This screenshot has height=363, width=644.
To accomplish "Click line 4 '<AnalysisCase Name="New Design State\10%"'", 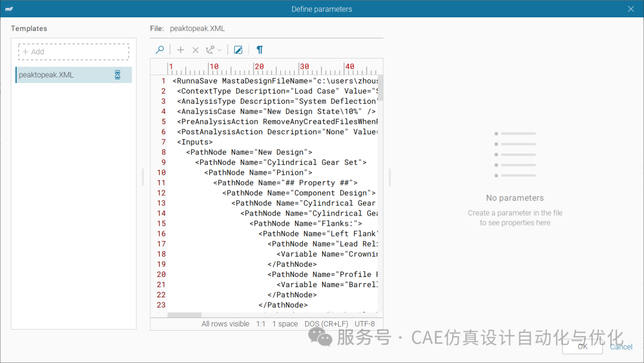I will pyautogui.click(x=276, y=112).
